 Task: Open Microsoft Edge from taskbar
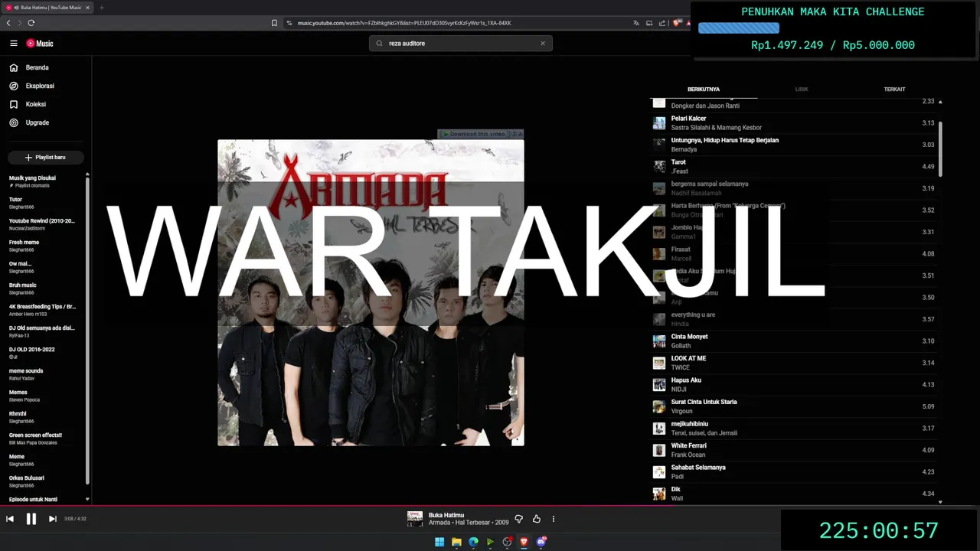click(x=473, y=542)
